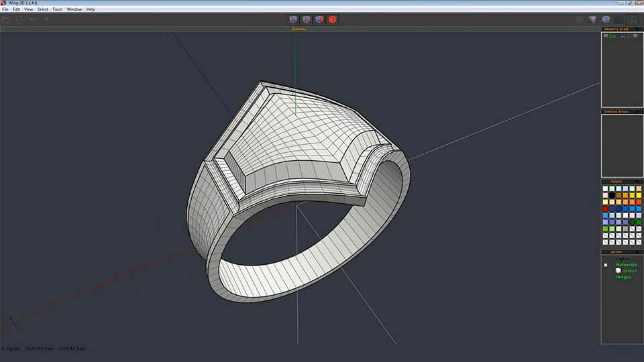This screenshot has height=362, width=644.
Task: Select edge selection mode cube icon
Action: (306, 19)
